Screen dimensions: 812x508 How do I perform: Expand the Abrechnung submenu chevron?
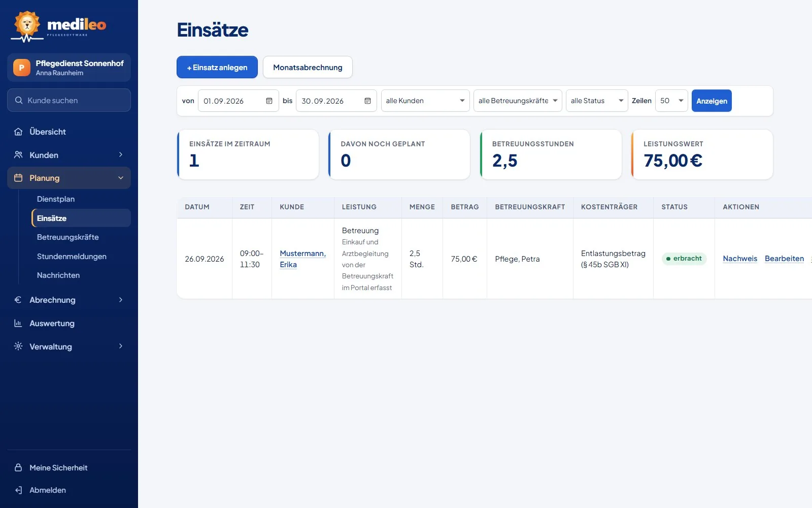pos(120,300)
